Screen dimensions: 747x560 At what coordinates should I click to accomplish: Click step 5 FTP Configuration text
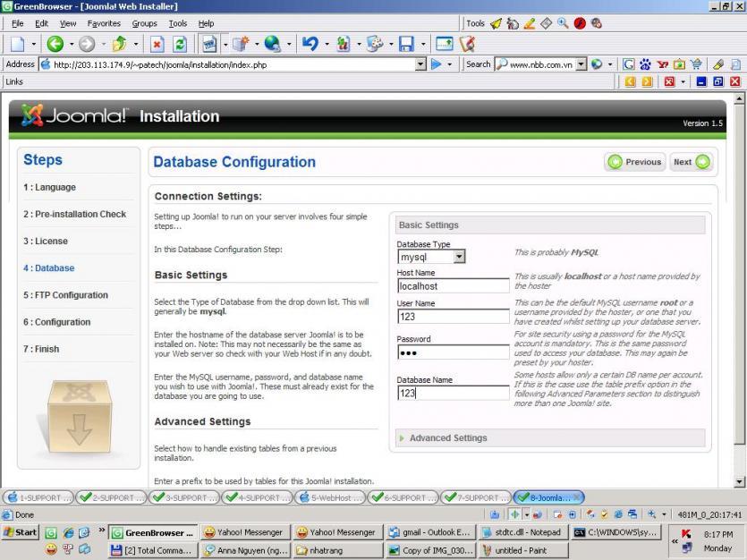point(65,295)
